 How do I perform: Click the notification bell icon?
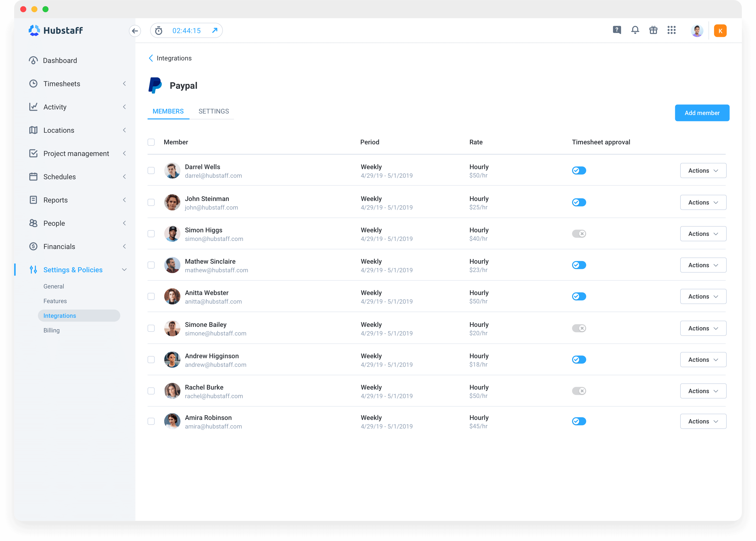[635, 30]
